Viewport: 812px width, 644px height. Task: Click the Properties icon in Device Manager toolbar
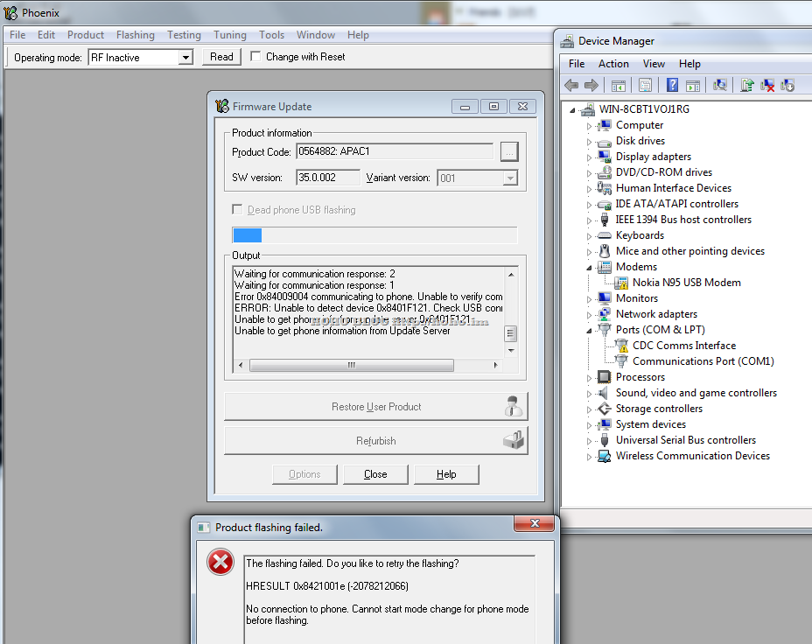coord(645,86)
